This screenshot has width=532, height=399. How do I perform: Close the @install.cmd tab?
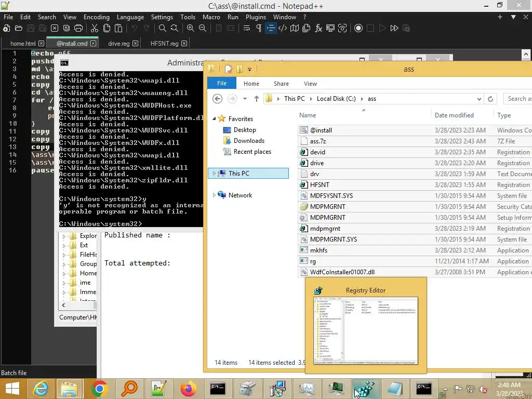(x=94, y=44)
